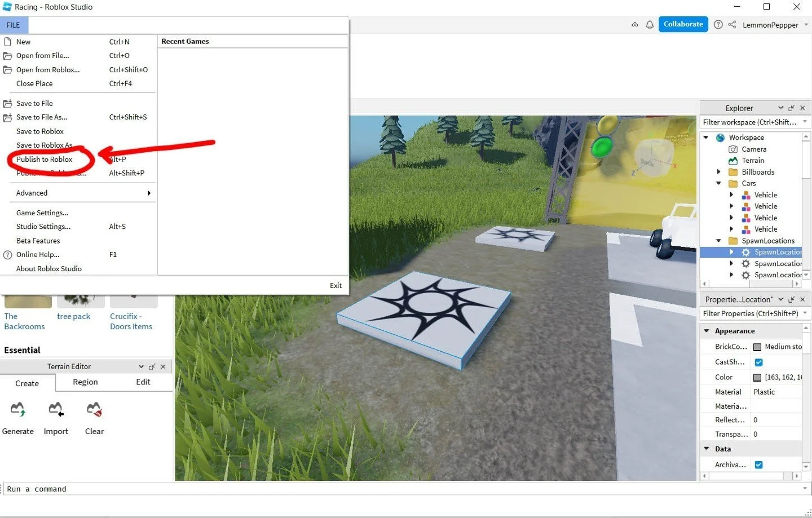
Task: Collapse the Workspace tree node
Action: point(706,138)
